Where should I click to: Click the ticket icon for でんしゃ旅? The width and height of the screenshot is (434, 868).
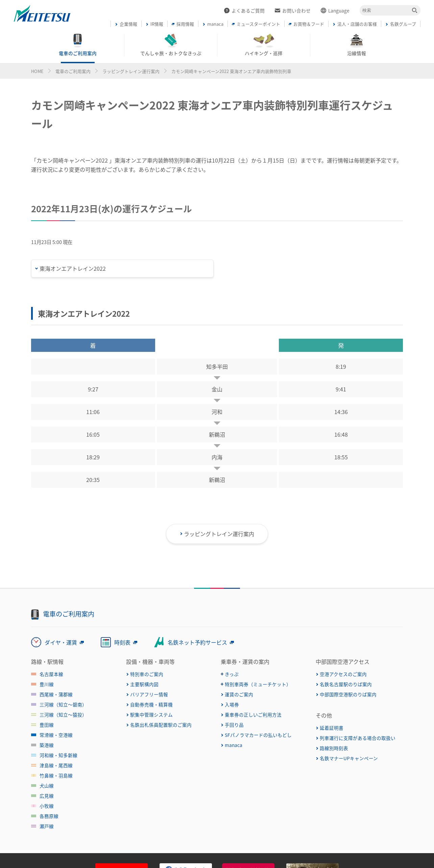(x=171, y=40)
